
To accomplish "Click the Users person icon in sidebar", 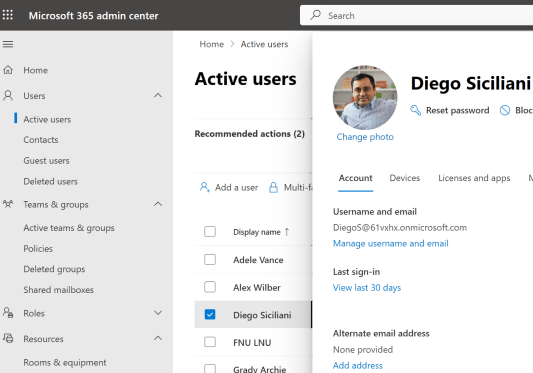I will (x=8, y=96).
